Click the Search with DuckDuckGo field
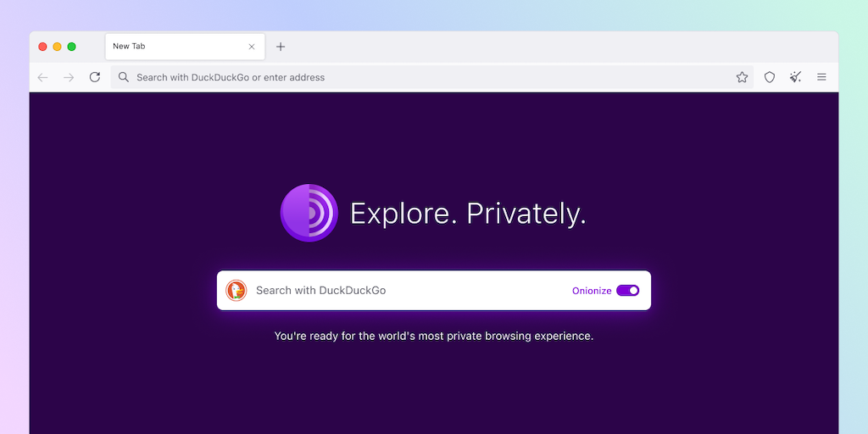 pyautogui.click(x=433, y=291)
